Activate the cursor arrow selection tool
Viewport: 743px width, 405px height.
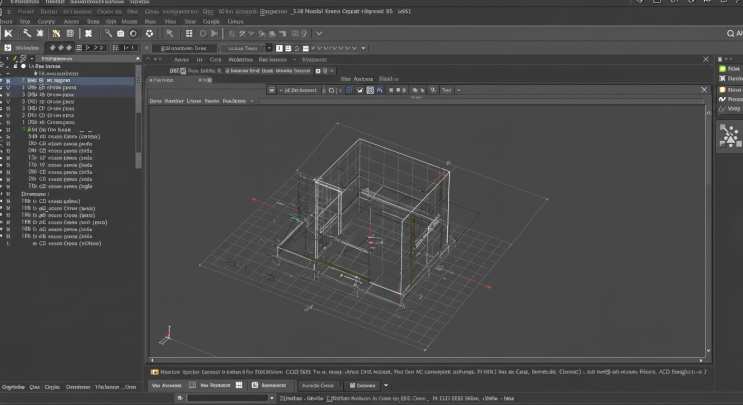(170, 33)
